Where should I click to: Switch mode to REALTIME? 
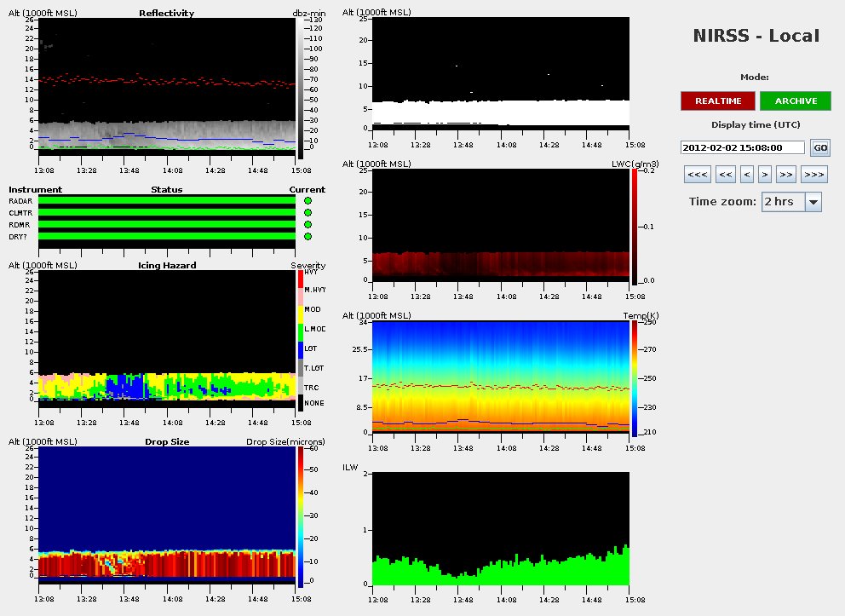tap(717, 101)
